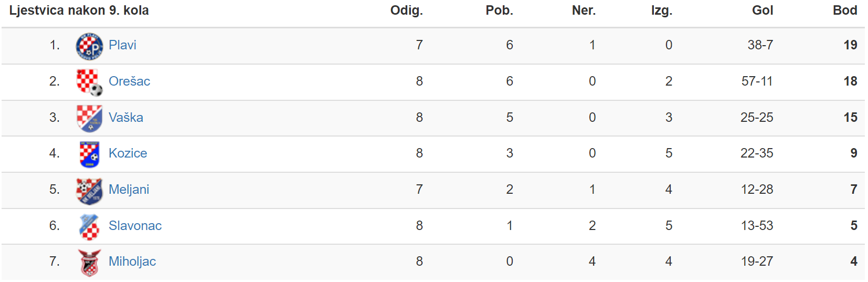
Task: Click the Vaška club crest icon
Action: click(89, 118)
